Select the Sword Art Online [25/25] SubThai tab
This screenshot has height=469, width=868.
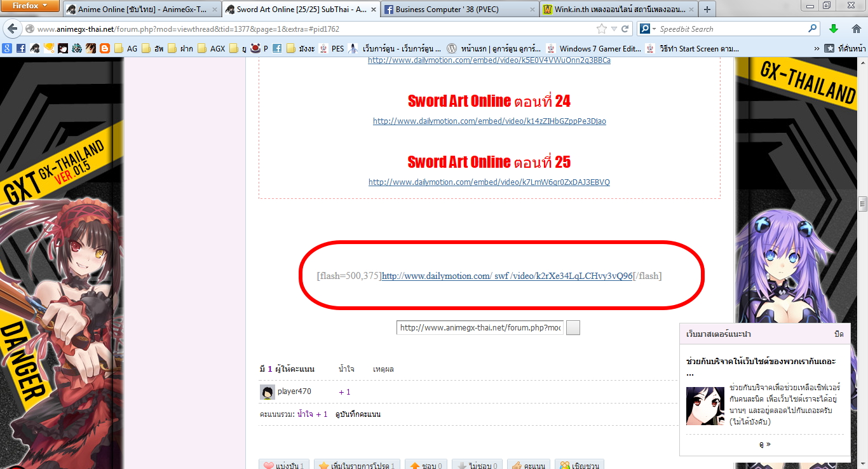[301, 10]
